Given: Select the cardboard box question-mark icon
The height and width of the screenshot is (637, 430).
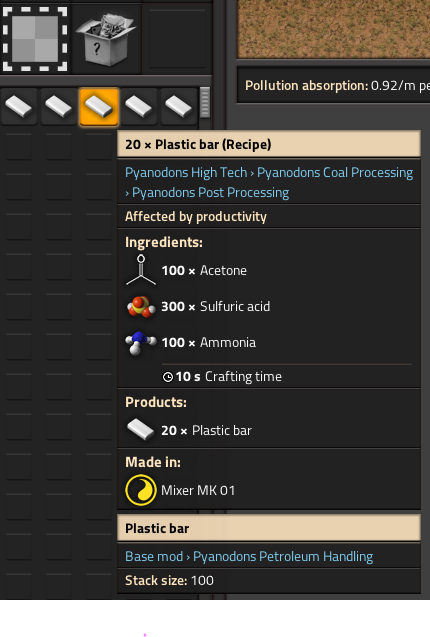Looking at the screenshot, I should click(106, 39).
